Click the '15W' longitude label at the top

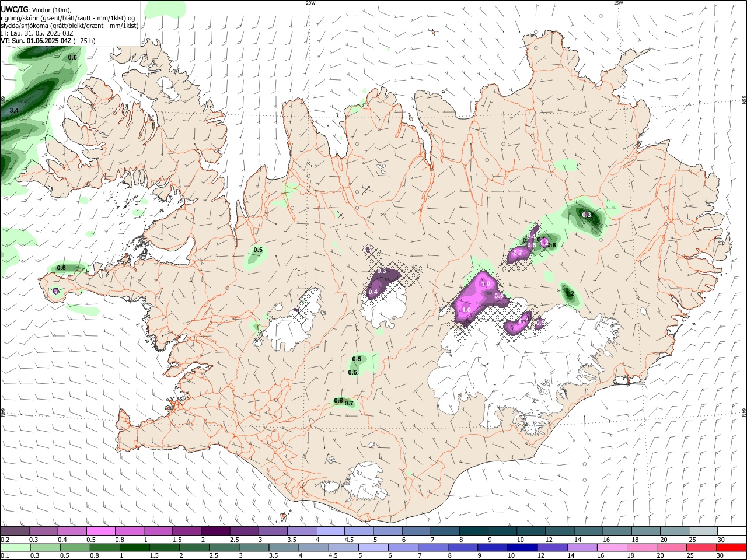618,3
